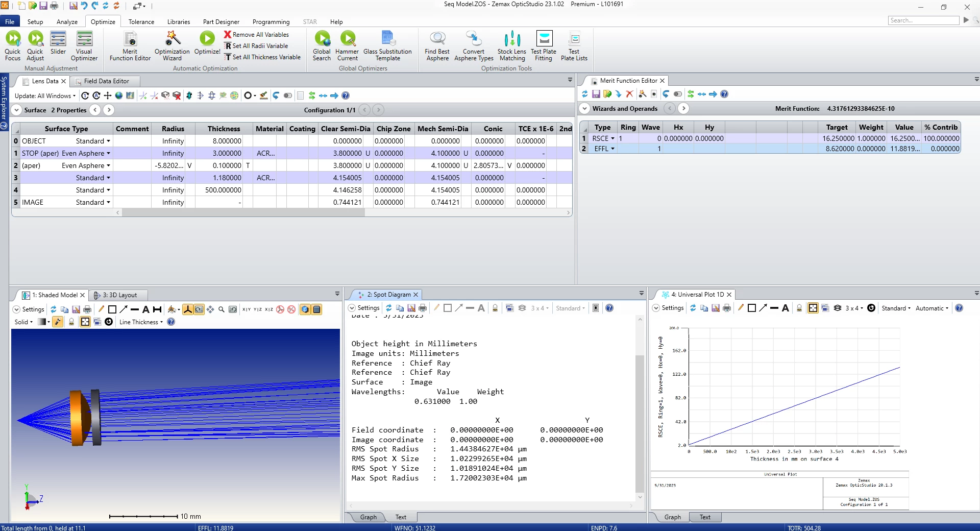Open the Libraries ribbon tab
Image resolution: width=980 pixels, height=531 pixels.
pos(179,22)
